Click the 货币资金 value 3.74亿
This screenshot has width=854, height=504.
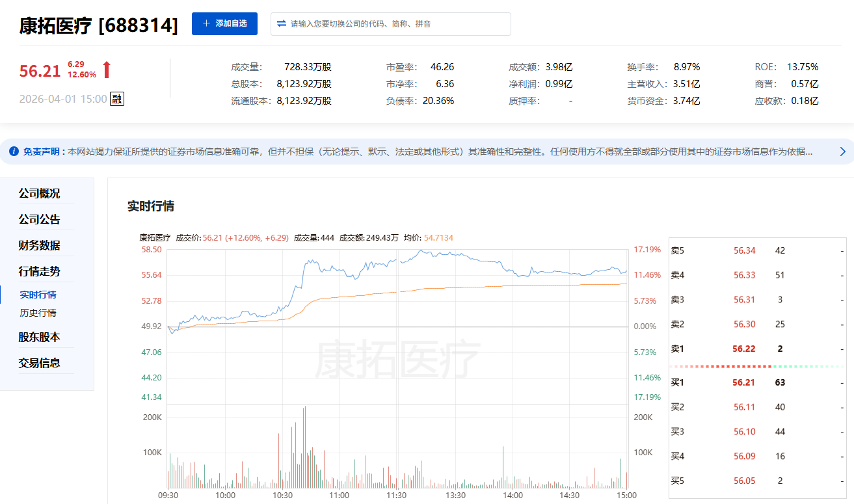tap(686, 101)
